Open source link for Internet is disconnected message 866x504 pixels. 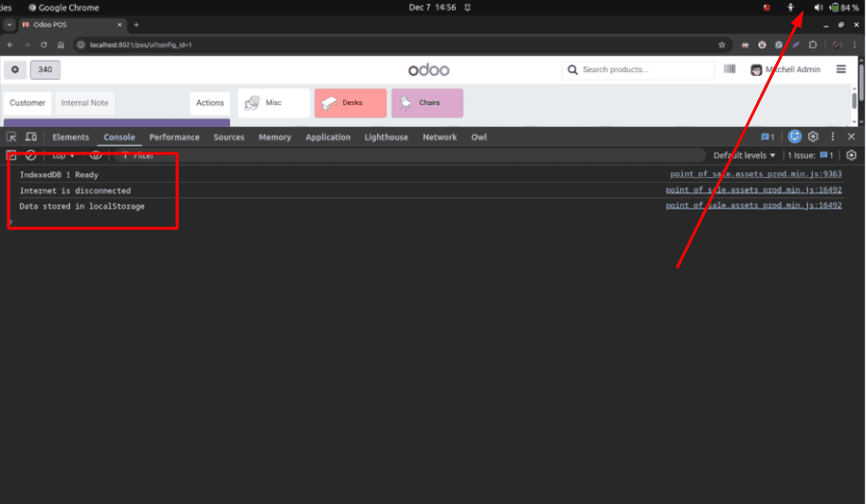[753, 189]
